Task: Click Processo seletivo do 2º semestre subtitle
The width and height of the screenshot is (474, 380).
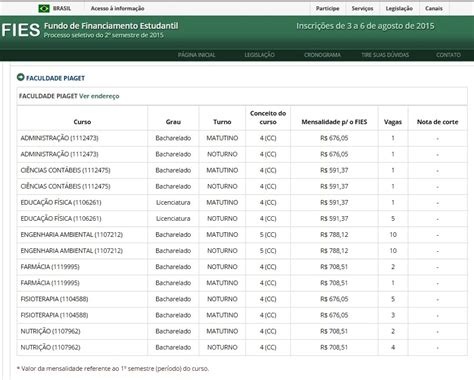Action: click(104, 35)
